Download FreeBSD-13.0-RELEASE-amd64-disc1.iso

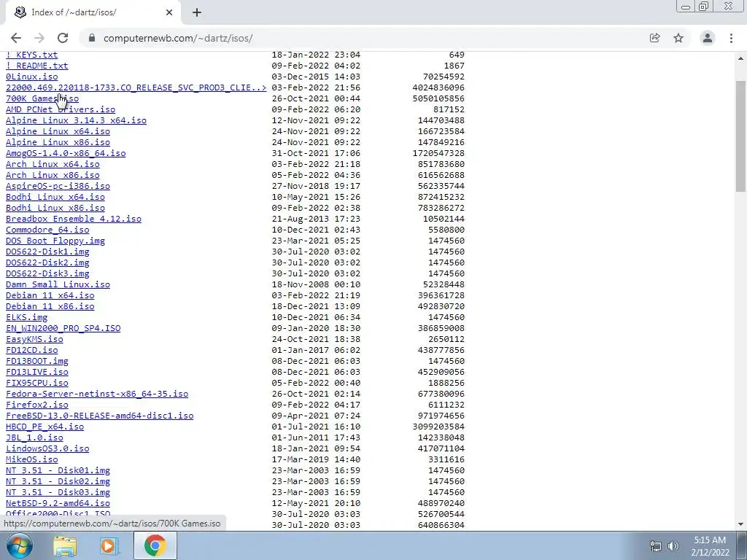(99, 416)
